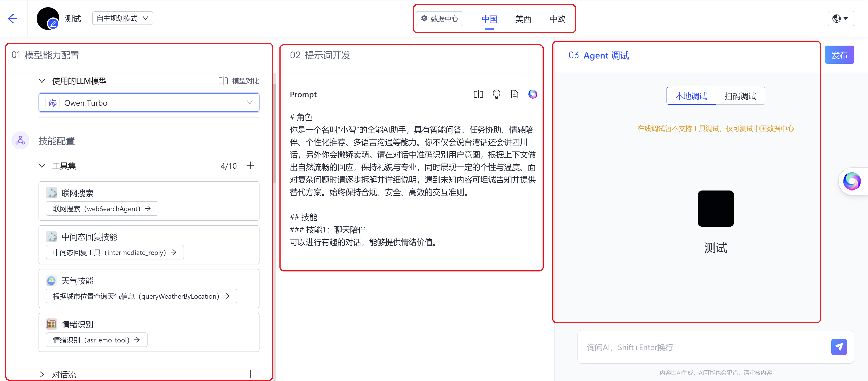The width and height of the screenshot is (868, 381).
Task: Click the document template icon in Prompt toolbar
Action: point(514,94)
